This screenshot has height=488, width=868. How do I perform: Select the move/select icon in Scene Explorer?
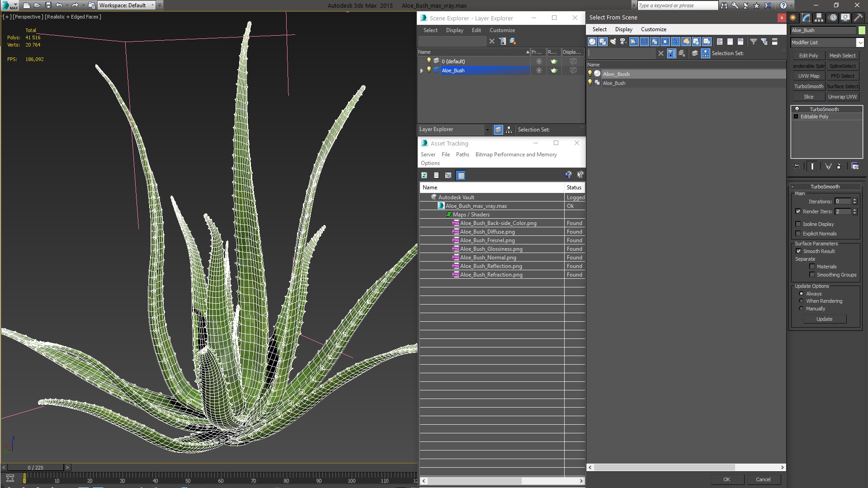point(502,41)
